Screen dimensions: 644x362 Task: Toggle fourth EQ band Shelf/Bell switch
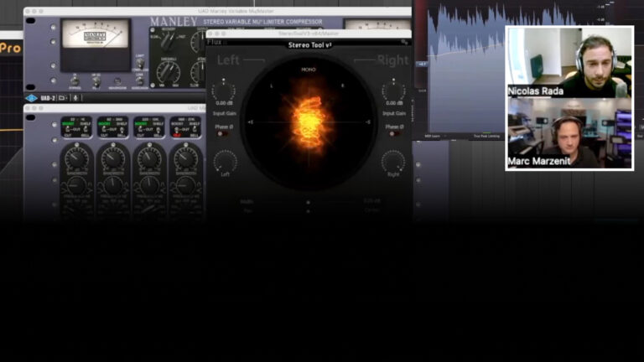[195, 130]
